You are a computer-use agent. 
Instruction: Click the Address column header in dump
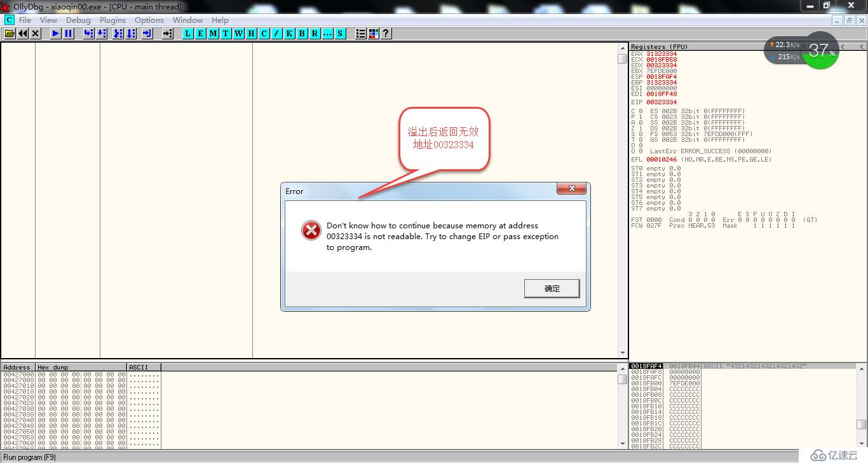[18, 367]
